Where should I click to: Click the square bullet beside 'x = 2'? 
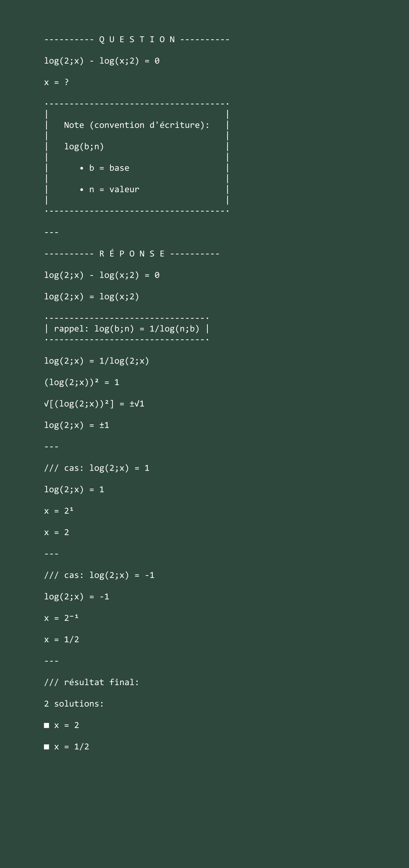pyautogui.click(x=47, y=725)
